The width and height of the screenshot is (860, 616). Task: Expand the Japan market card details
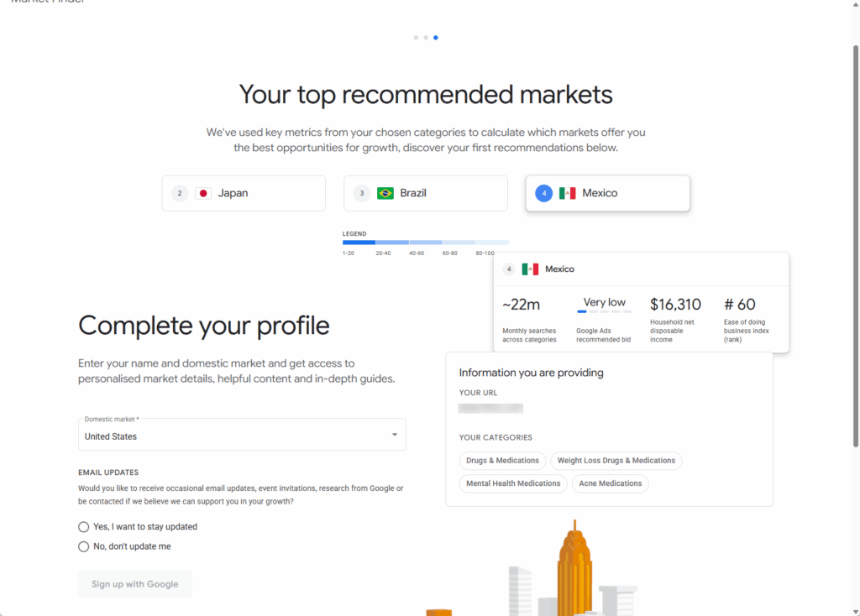(x=244, y=192)
